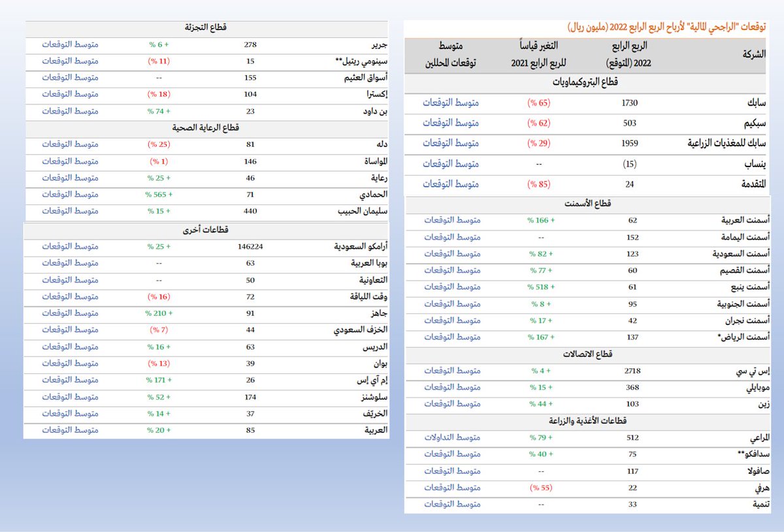The image size is (784, 532).
Task: Click the header 'متوسط توقعات المحللين'
Action: pos(451,55)
